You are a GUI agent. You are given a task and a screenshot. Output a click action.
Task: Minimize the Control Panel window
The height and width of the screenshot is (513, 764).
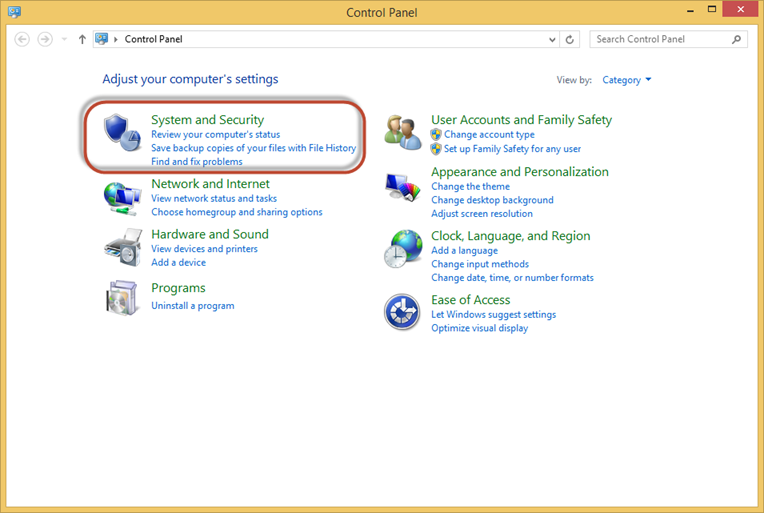(x=690, y=10)
